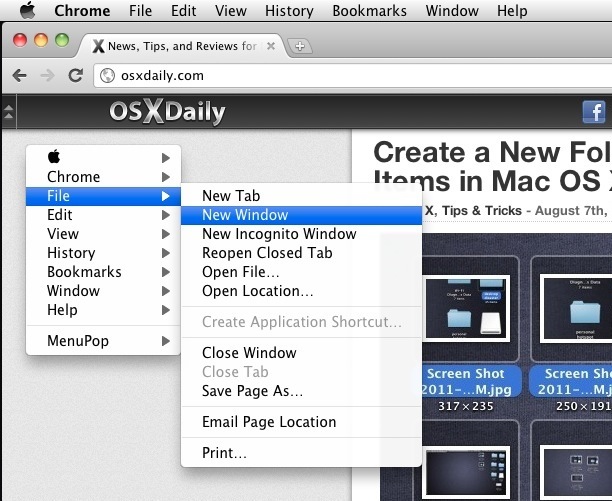Open the Facebook icon in site header
The image size is (612, 501).
pyautogui.click(x=594, y=112)
